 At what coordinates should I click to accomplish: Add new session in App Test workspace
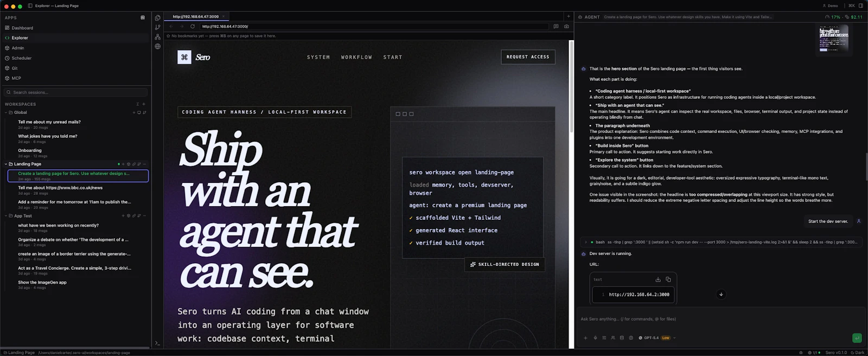[x=123, y=216]
